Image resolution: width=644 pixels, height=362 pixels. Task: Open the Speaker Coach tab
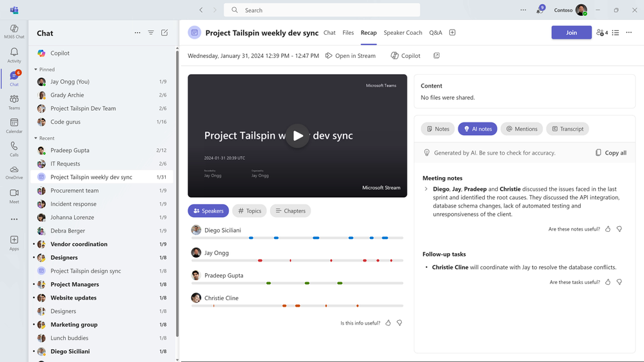[403, 32]
